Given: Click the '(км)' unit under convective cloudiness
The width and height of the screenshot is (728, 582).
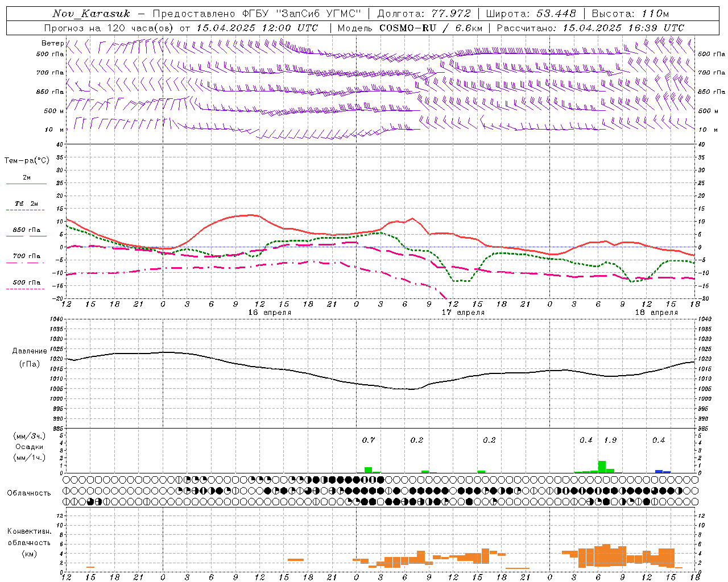Looking at the screenshot, I should click(x=29, y=554).
